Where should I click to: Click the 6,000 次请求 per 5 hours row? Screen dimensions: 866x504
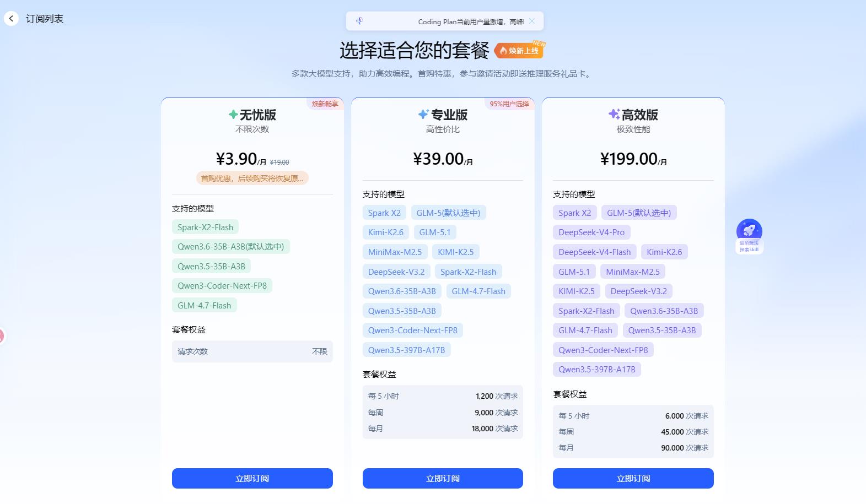(x=633, y=416)
